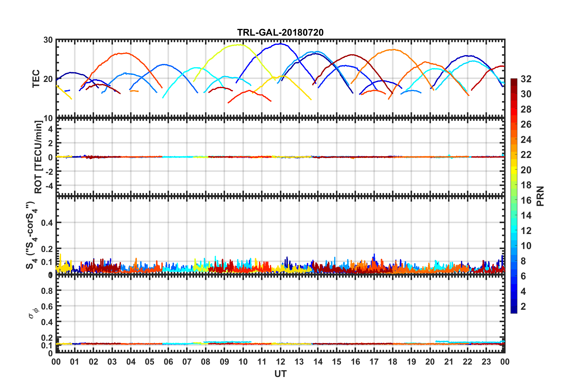This screenshot has height=392, width=561.
Task: Click the 20 tick on UT axis
Action: point(430,362)
